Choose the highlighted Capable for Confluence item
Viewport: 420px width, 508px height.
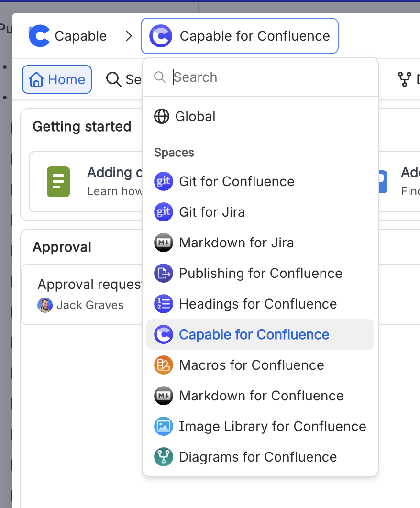[254, 335]
